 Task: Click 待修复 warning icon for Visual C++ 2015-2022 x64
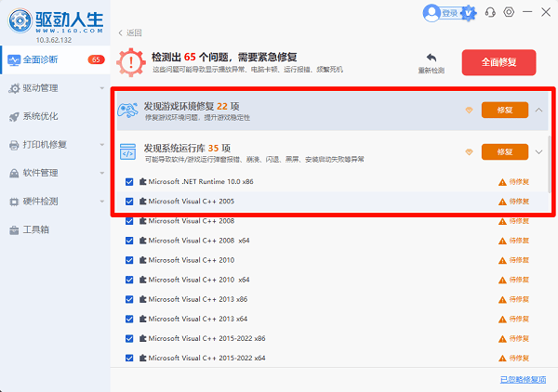pyautogui.click(x=502, y=359)
